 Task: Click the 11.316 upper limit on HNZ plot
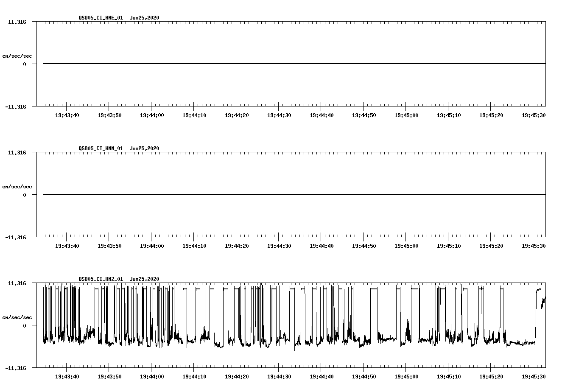click(17, 283)
